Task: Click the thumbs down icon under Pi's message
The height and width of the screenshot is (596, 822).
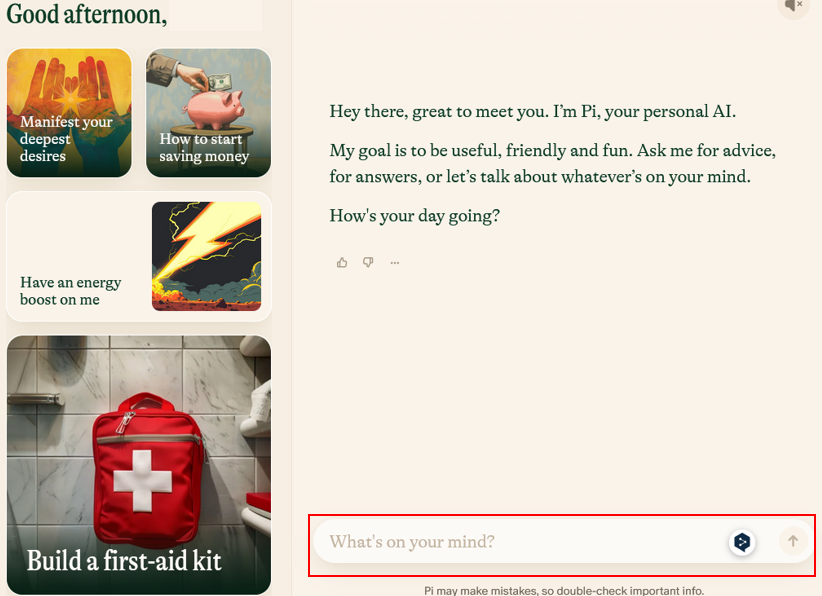Action: [369, 262]
